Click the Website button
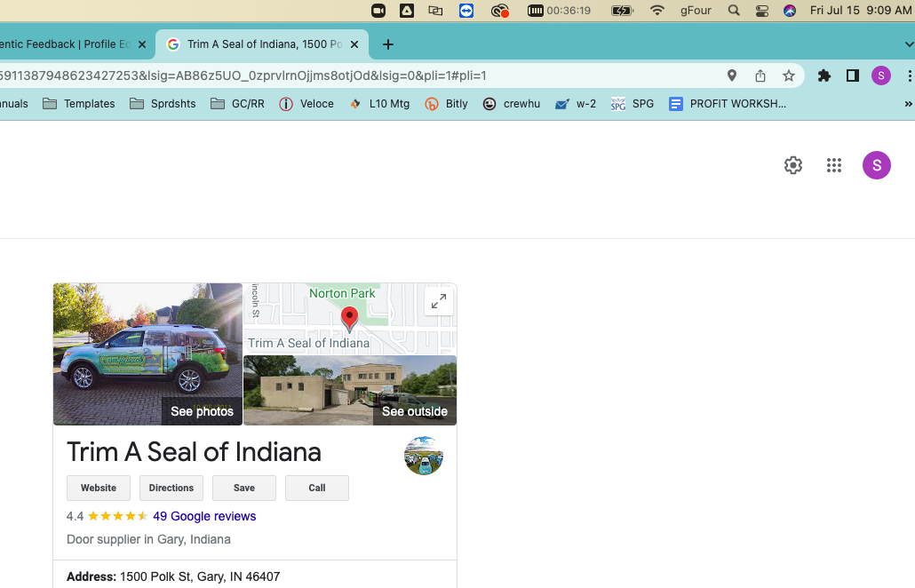 click(98, 488)
